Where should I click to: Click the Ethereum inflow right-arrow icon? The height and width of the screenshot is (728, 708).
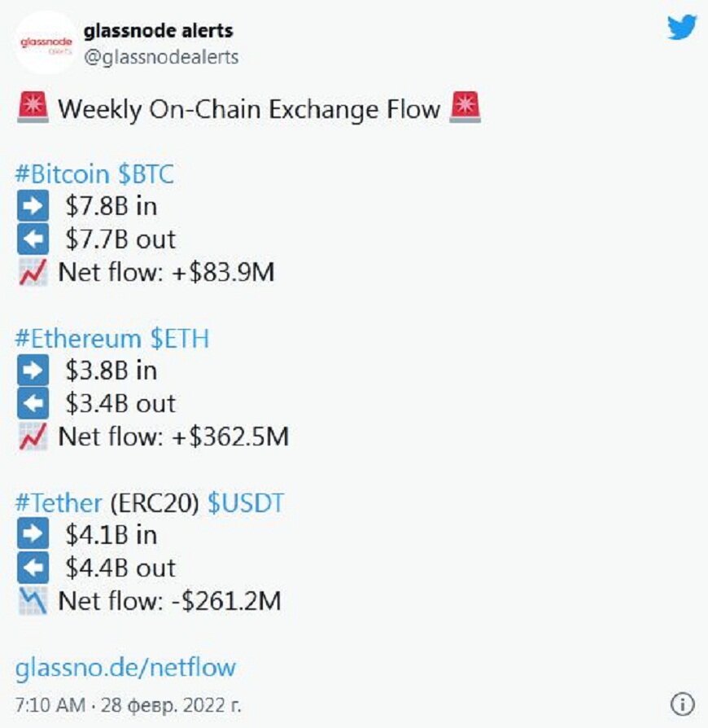[x=33, y=371]
